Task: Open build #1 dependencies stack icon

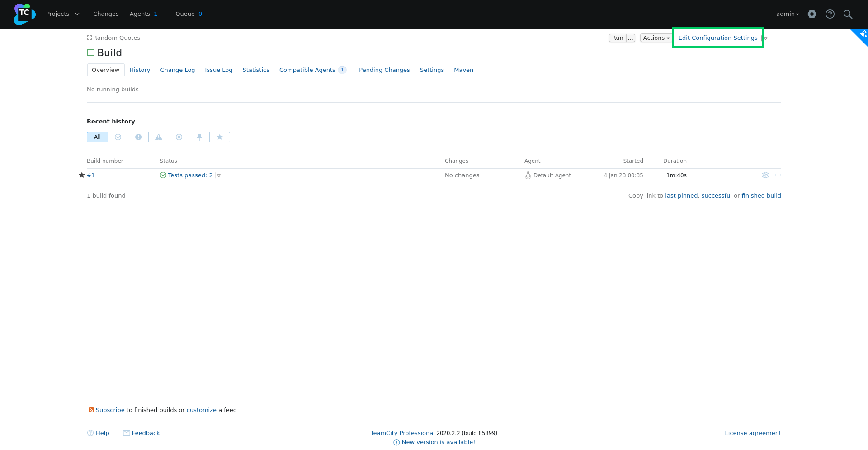Action: click(x=765, y=175)
